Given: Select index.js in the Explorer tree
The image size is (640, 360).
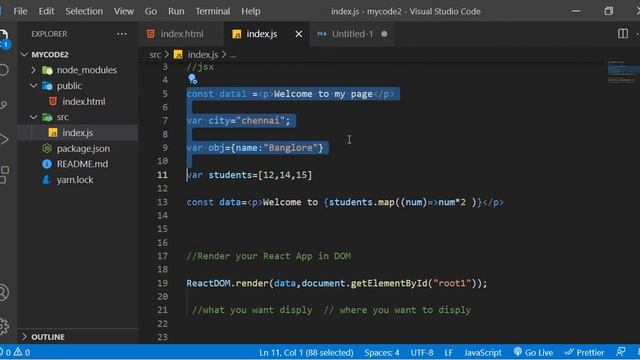Looking at the screenshot, I should (x=78, y=133).
